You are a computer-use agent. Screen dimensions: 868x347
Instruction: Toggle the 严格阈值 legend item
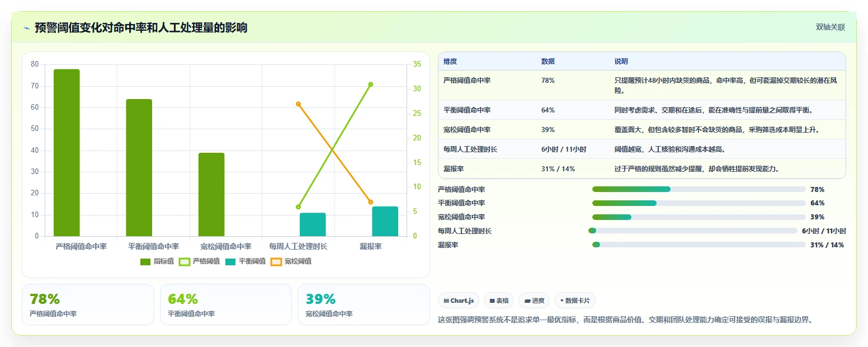pos(199,261)
